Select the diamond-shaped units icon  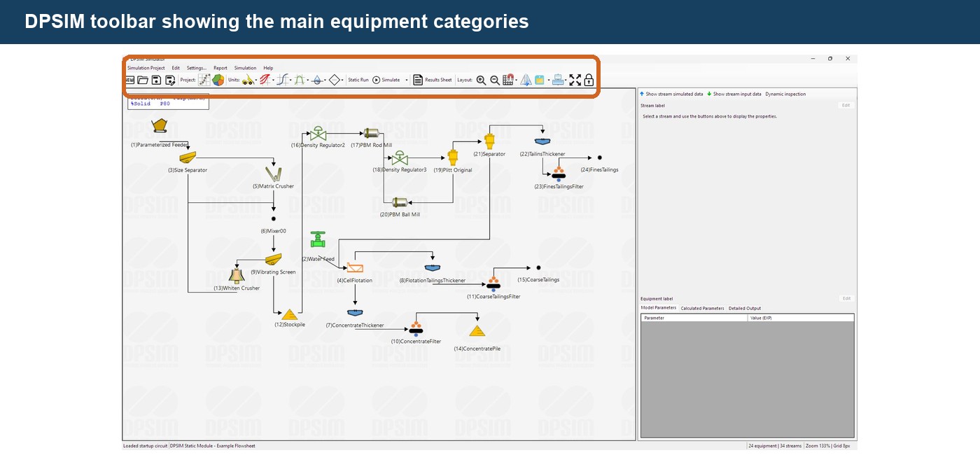334,80
